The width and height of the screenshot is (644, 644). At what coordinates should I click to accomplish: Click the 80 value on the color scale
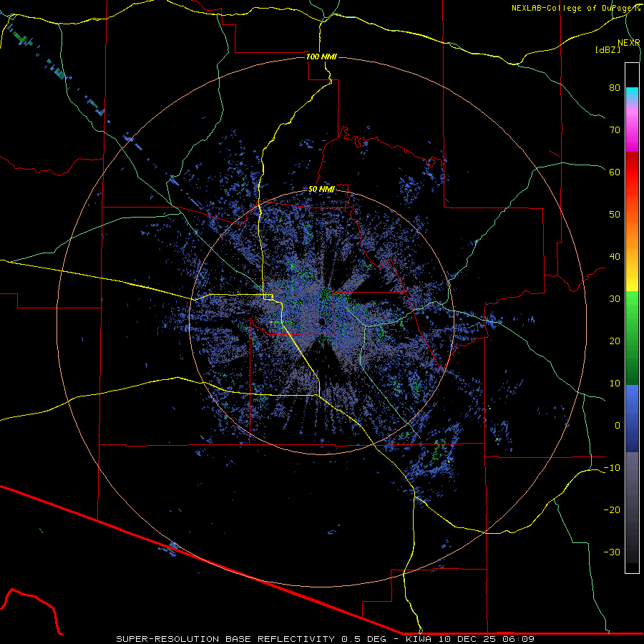point(615,88)
